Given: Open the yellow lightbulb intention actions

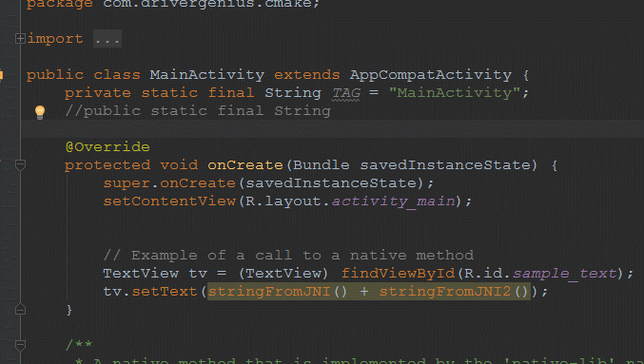Looking at the screenshot, I should [x=40, y=112].
